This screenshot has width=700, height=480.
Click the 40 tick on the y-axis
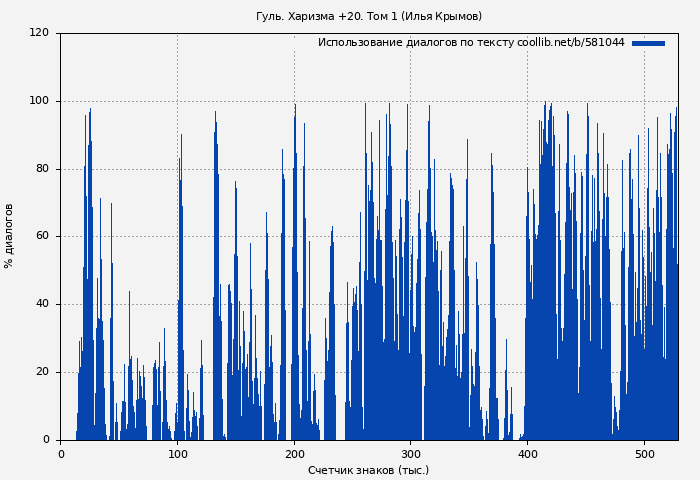[x=42, y=304]
